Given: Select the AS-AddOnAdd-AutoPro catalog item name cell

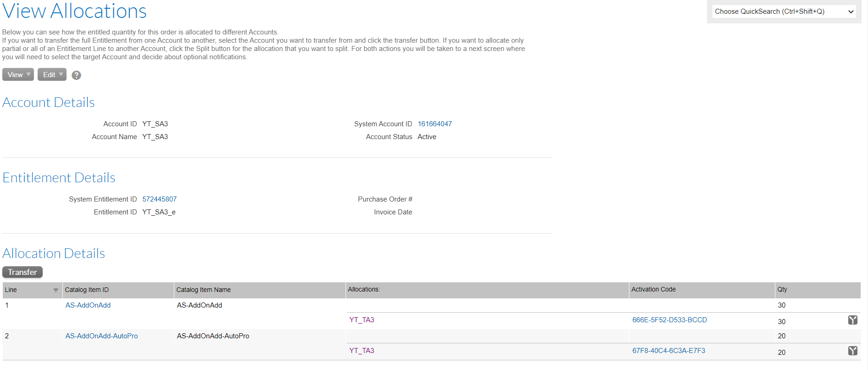Looking at the screenshot, I should tap(213, 336).
